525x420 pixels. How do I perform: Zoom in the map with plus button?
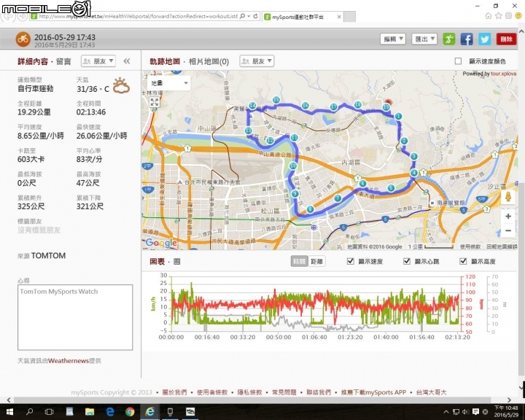pyautogui.click(x=508, y=217)
